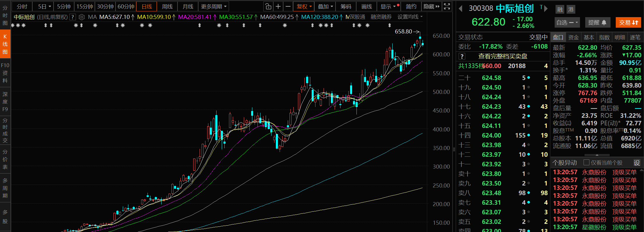Click 十四 624.00 order book row

503,135
